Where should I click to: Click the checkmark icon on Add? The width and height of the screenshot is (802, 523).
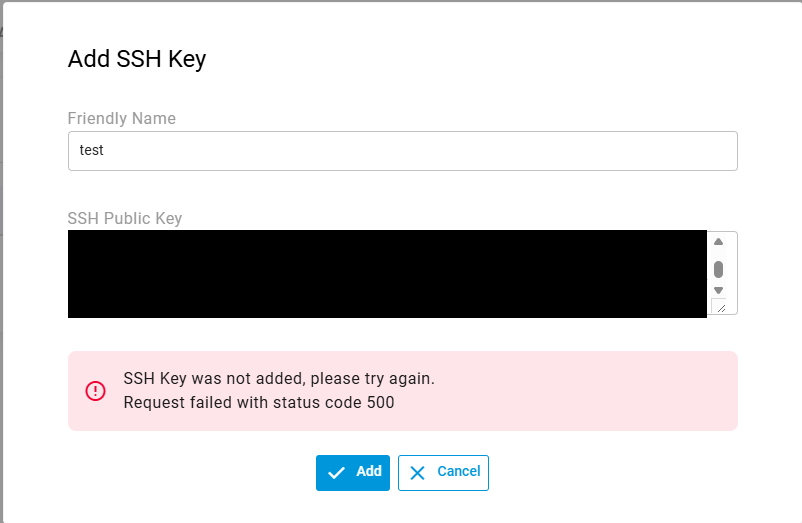tap(337, 473)
